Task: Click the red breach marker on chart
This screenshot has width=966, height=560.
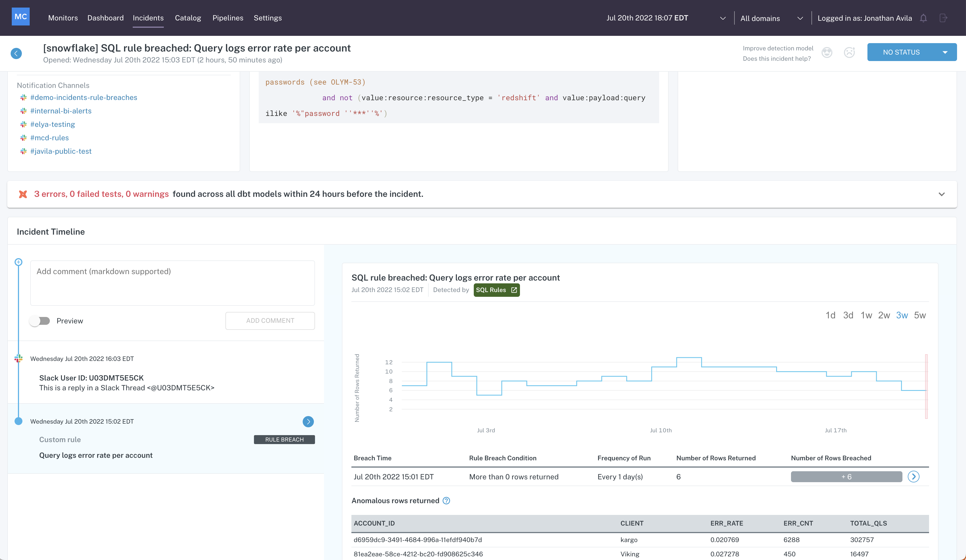Action: click(926, 386)
